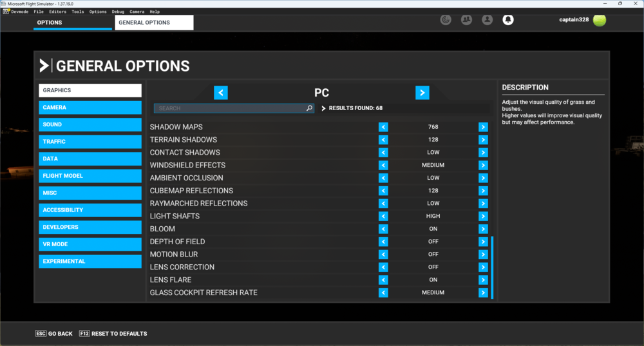Lower Terrain Shadows using left arrow
The height and width of the screenshot is (346, 644).
[383, 140]
